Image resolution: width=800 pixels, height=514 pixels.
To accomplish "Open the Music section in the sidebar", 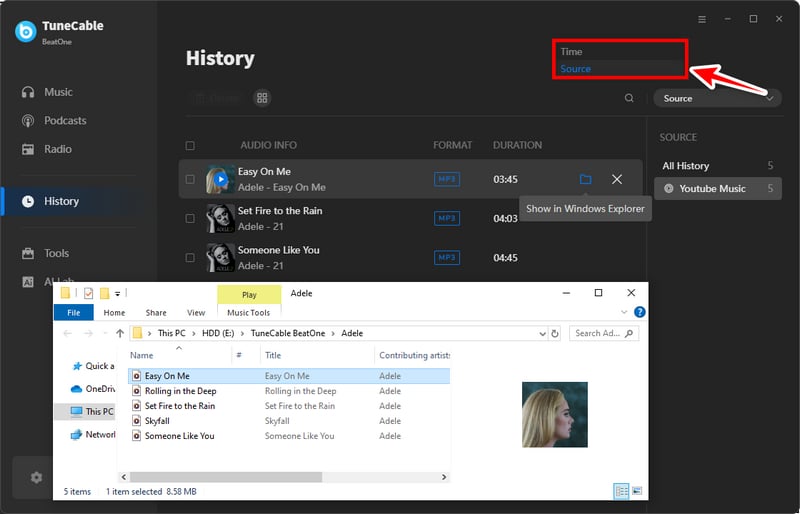I will tap(47, 92).
